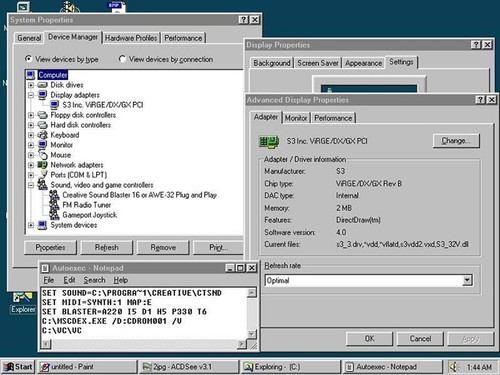Click the System devices icon
This screenshot has width=500, height=375.
click(43, 225)
